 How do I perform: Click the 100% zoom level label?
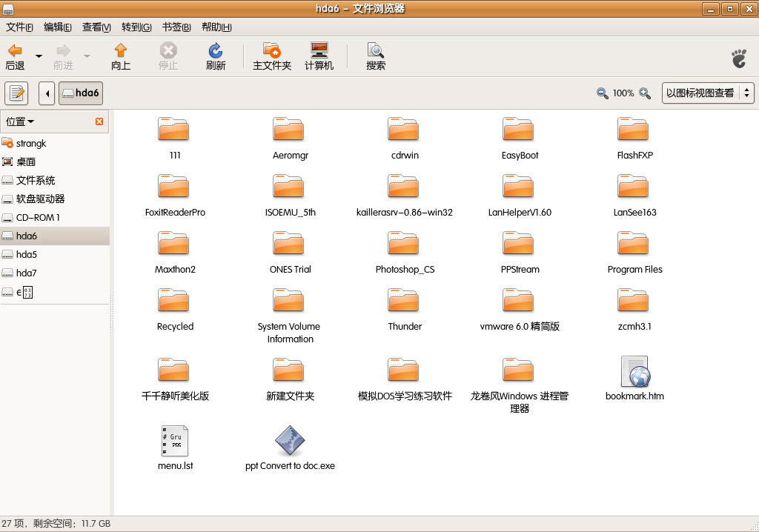pyautogui.click(x=623, y=93)
